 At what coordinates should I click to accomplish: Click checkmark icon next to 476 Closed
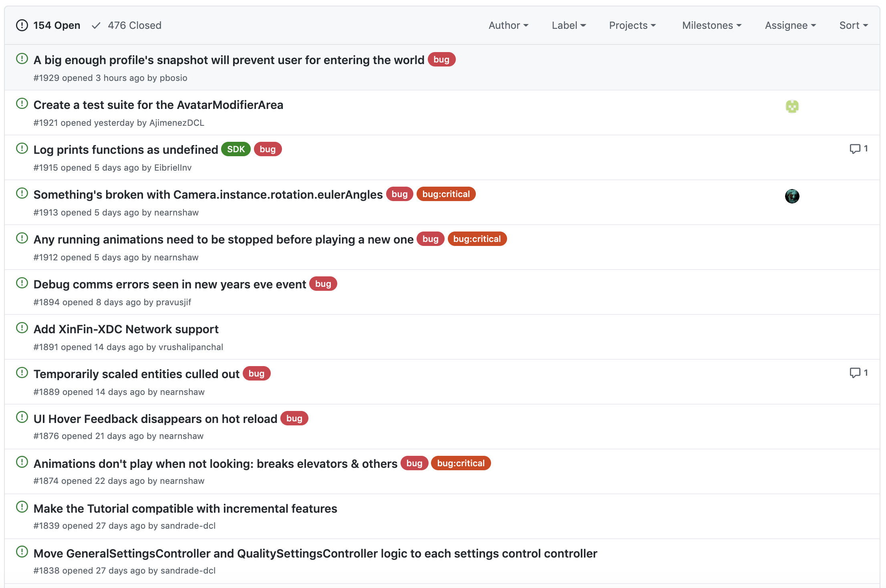tap(96, 26)
